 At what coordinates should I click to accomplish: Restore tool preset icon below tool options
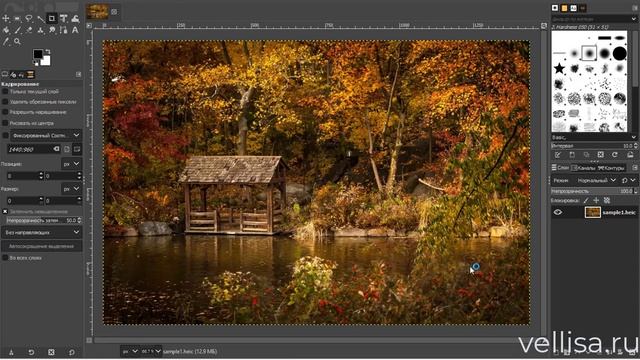point(31,352)
